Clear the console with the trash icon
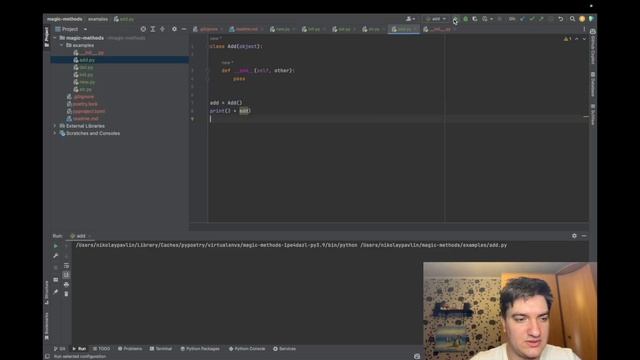640x360 pixels. [67, 294]
